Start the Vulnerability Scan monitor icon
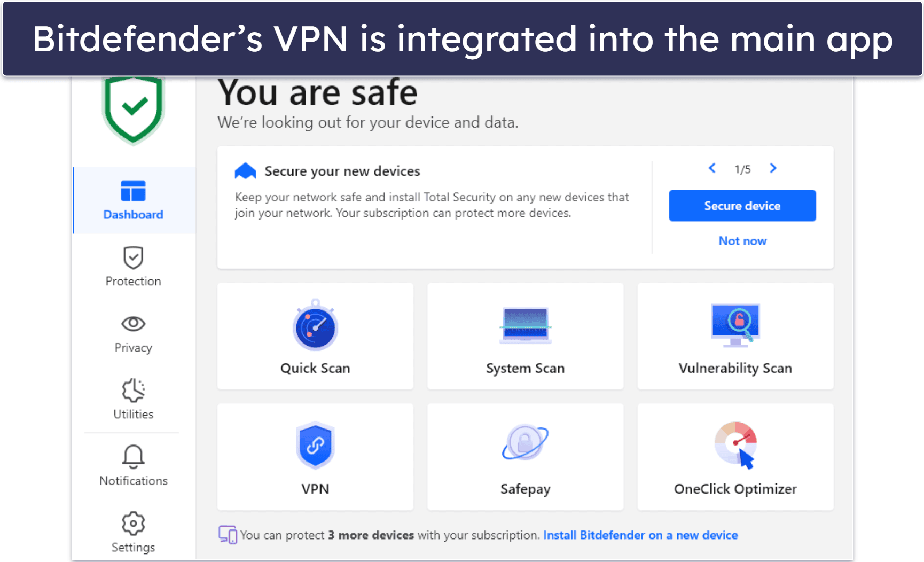Image resolution: width=924 pixels, height=562 pixels. 735,324
